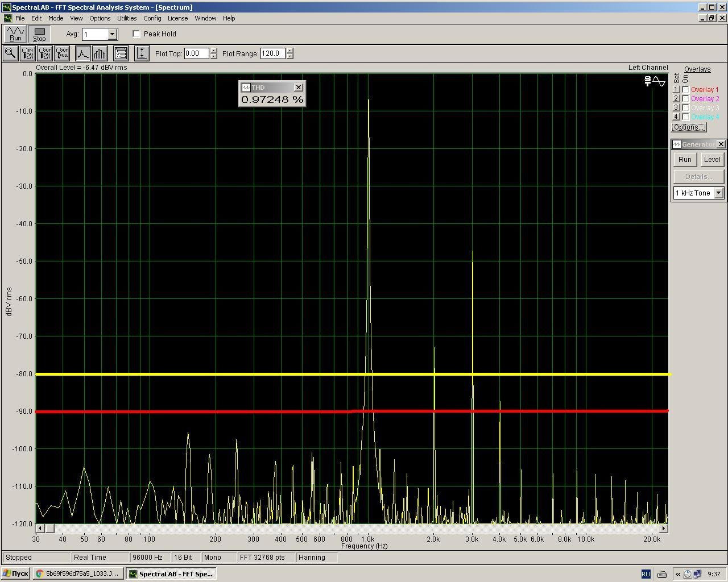Click the Stop analyzer toolbar button

[x=39, y=34]
